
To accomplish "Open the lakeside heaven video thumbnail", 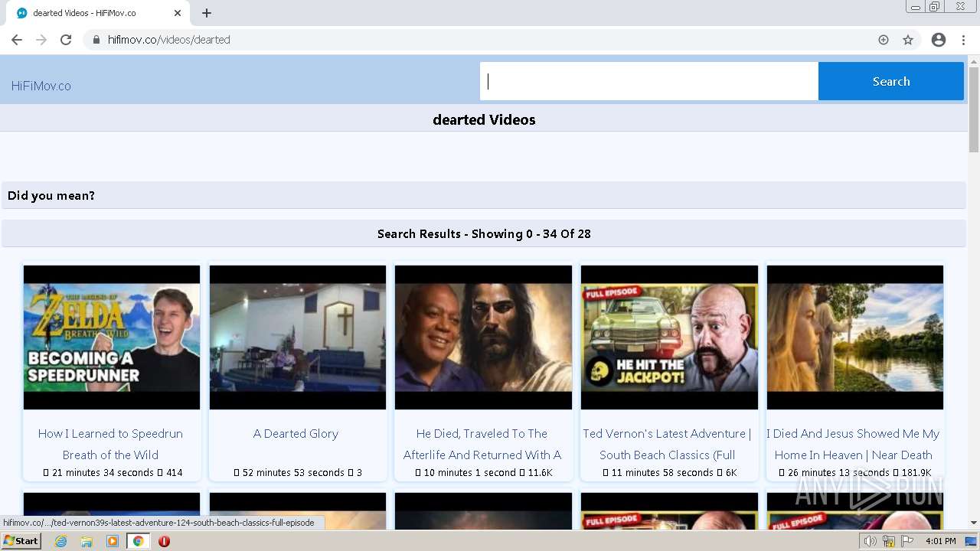I will 855,337.
